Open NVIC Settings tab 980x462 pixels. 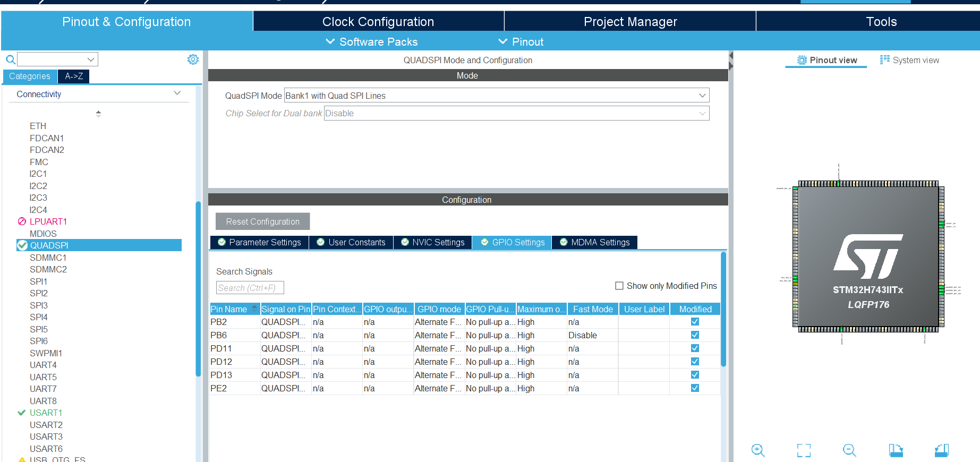(x=433, y=242)
